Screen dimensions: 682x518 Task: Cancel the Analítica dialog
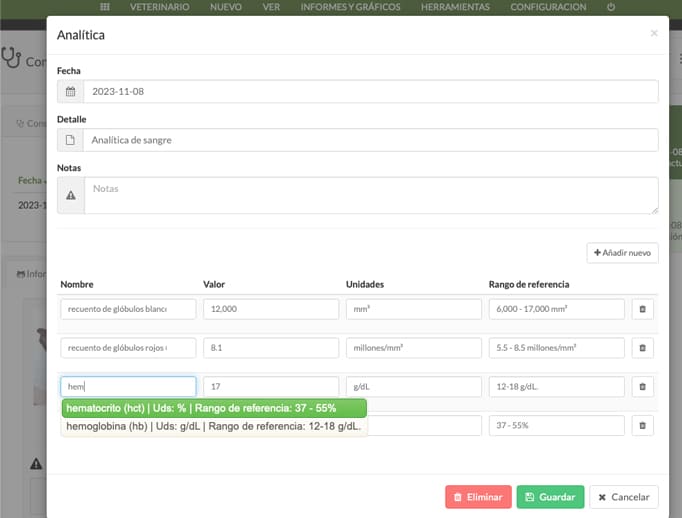(624, 497)
